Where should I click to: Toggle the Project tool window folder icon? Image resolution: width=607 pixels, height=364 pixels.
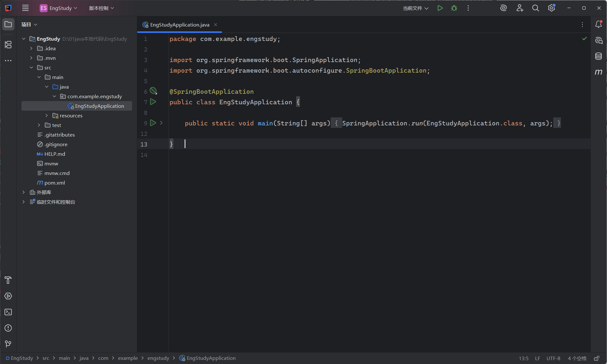pyautogui.click(x=8, y=24)
